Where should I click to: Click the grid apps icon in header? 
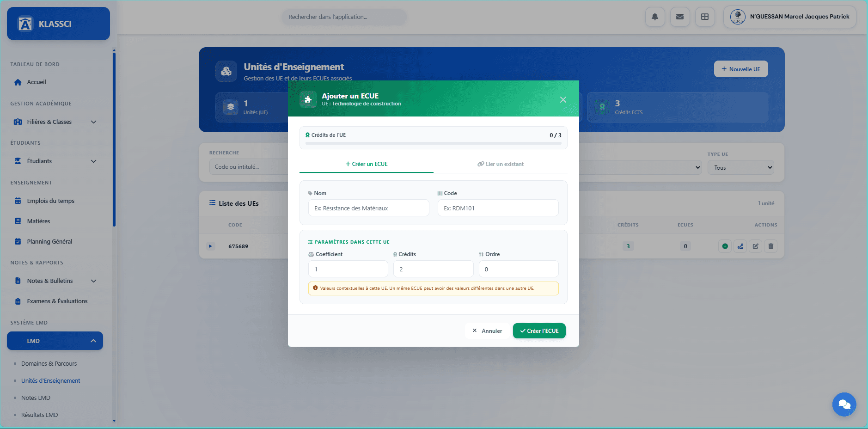click(705, 17)
